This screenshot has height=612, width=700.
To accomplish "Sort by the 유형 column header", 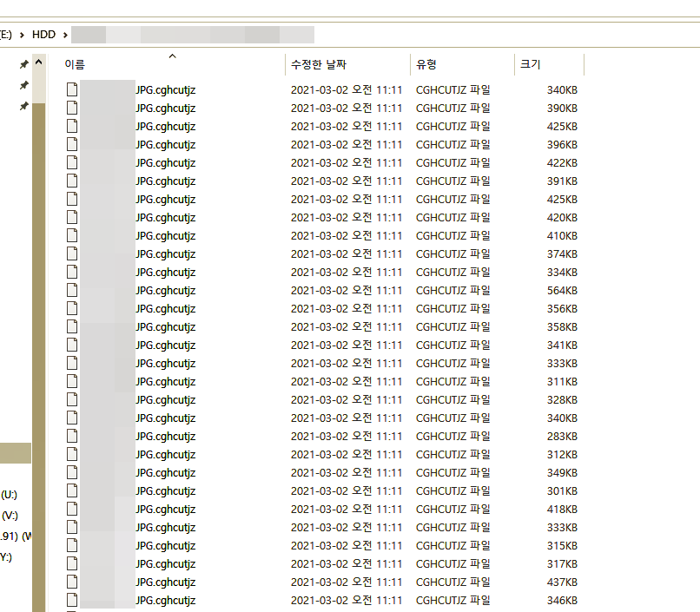I will 426,65.
